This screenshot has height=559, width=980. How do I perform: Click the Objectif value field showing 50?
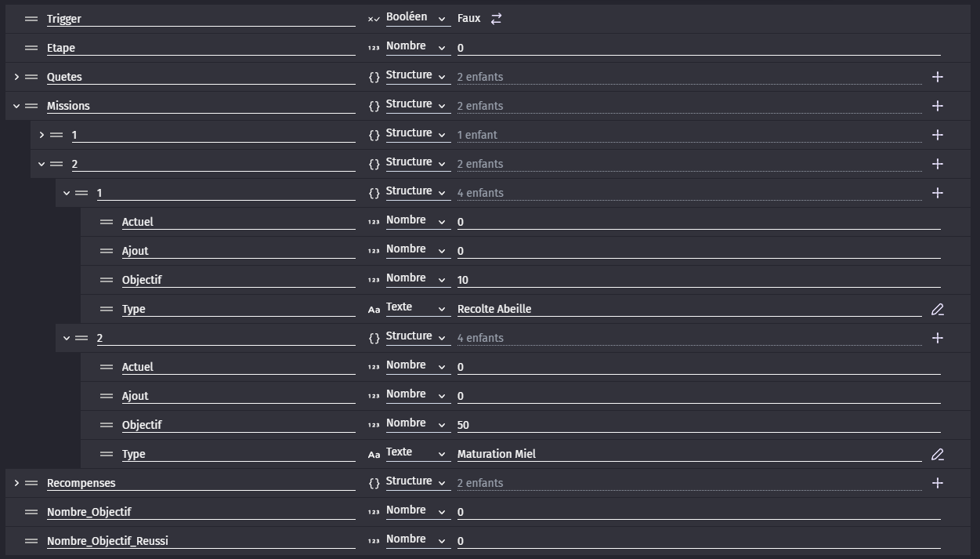[699, 425]
